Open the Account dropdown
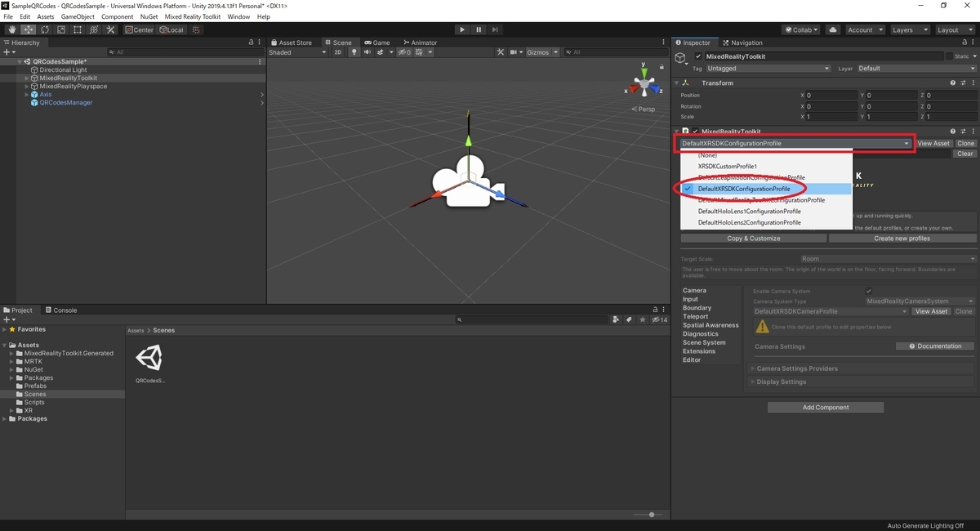Screen dimensions: 980x531 click(x=864, y=29)
